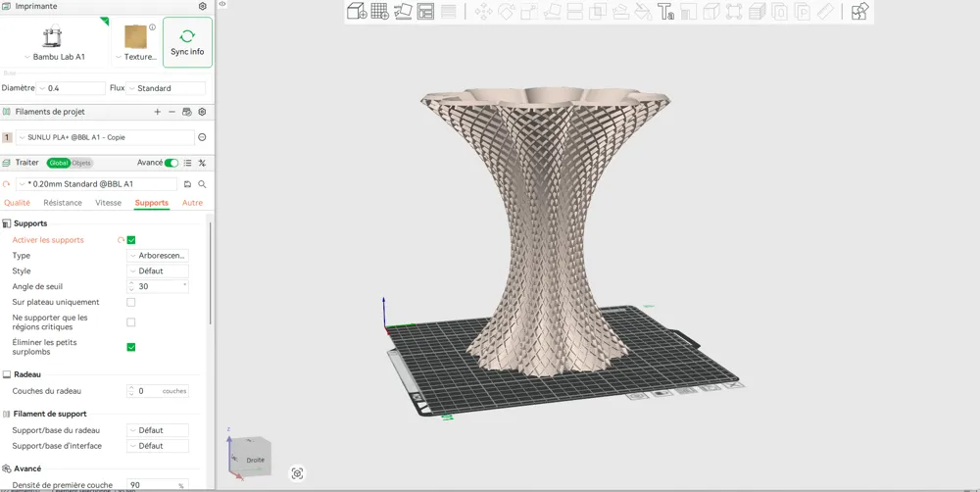Open the support Style Défaut dropdown
Screen dimensions: 980x492
coord(158,271)
